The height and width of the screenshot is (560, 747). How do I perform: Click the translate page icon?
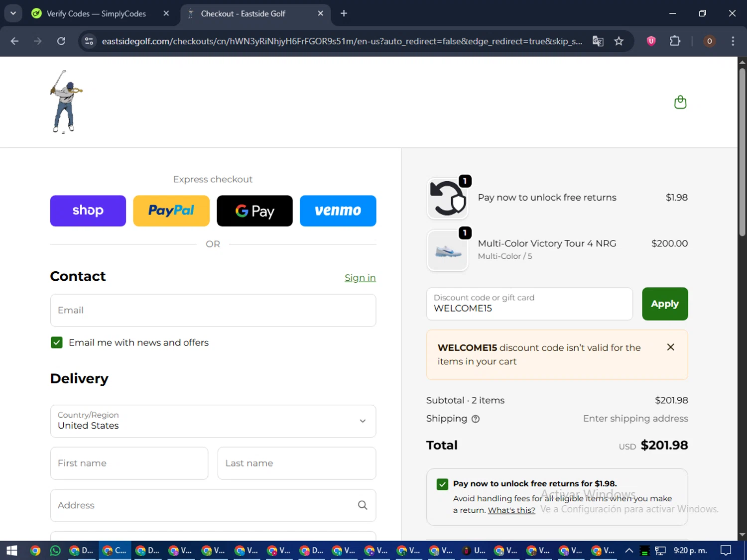(x=598, y=41)
